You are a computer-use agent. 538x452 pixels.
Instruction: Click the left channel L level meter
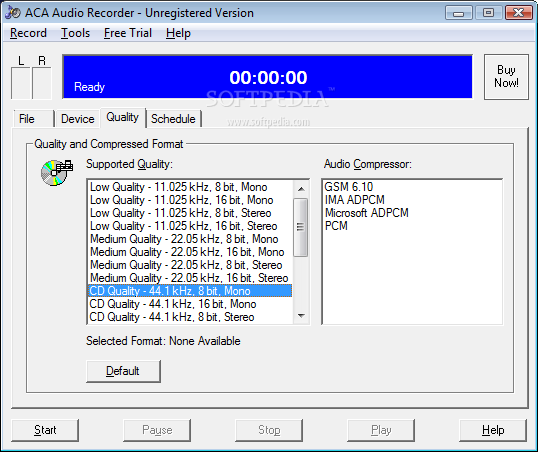click(x=21, y=83)
